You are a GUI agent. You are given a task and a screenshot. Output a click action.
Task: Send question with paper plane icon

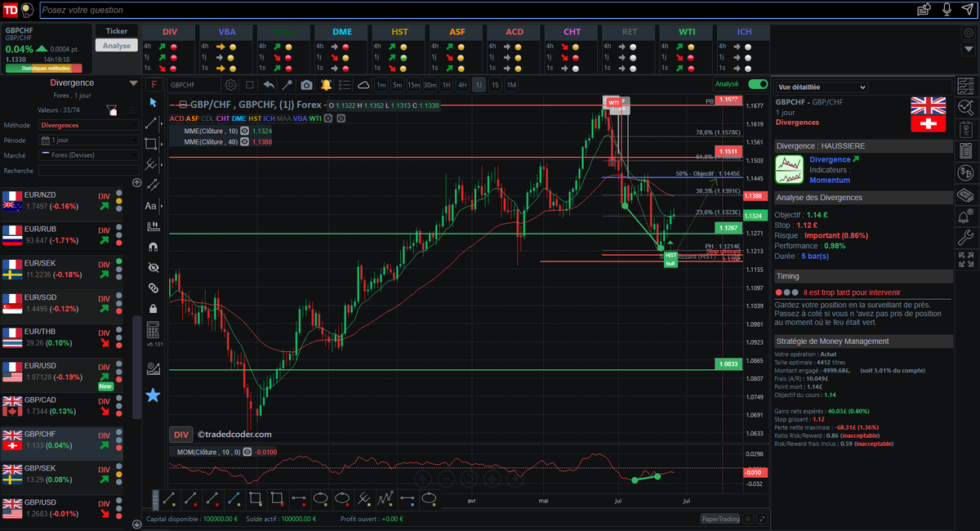pyautogui.click(x=968, y=10)
